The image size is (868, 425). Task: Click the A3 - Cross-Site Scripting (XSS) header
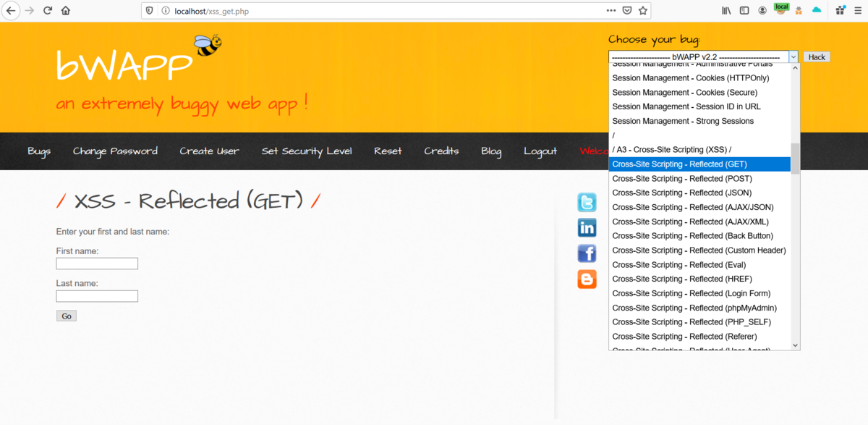pyautogui.click(x=699, y=150)
